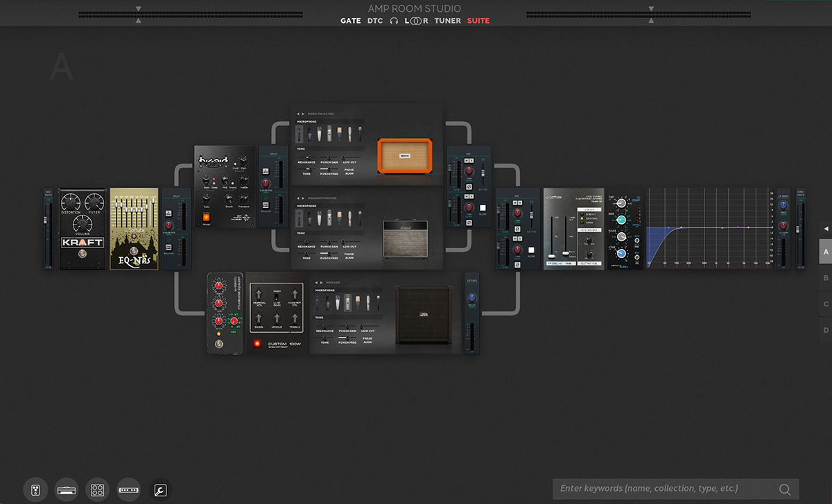Open the rack effects category icon
832x504 pixels.
pyautogui.click(x=129, y=490)
